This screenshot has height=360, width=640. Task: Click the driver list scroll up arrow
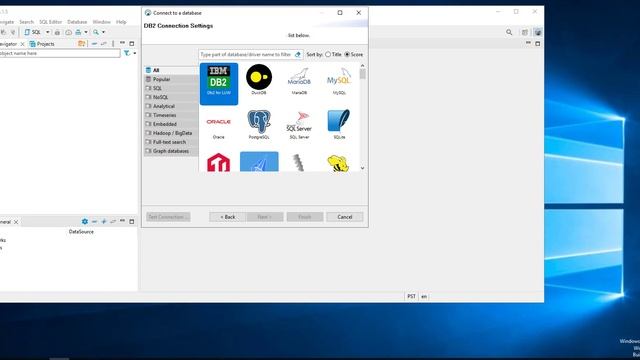pos(362,66)
